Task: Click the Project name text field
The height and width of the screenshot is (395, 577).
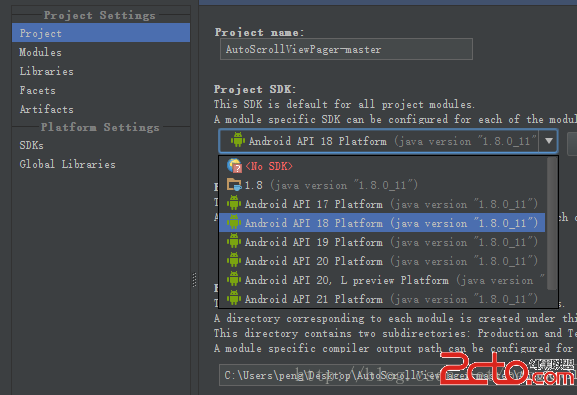Action: pos(346,49)
